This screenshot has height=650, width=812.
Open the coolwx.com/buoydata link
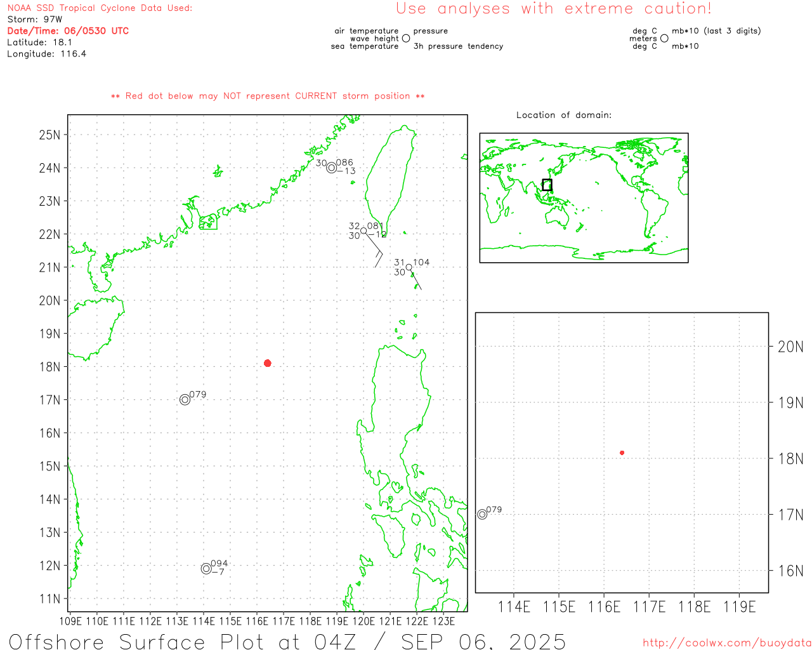(727, 643)
